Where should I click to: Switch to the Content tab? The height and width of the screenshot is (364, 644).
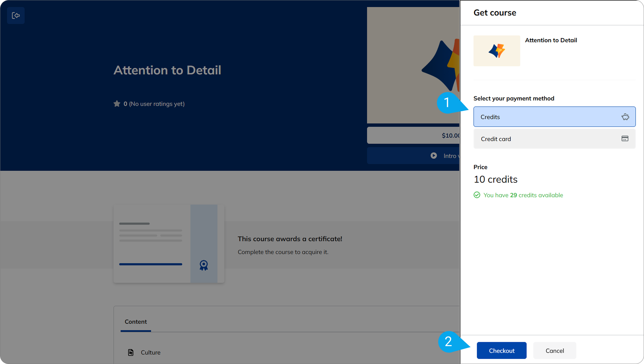point(136,322)
